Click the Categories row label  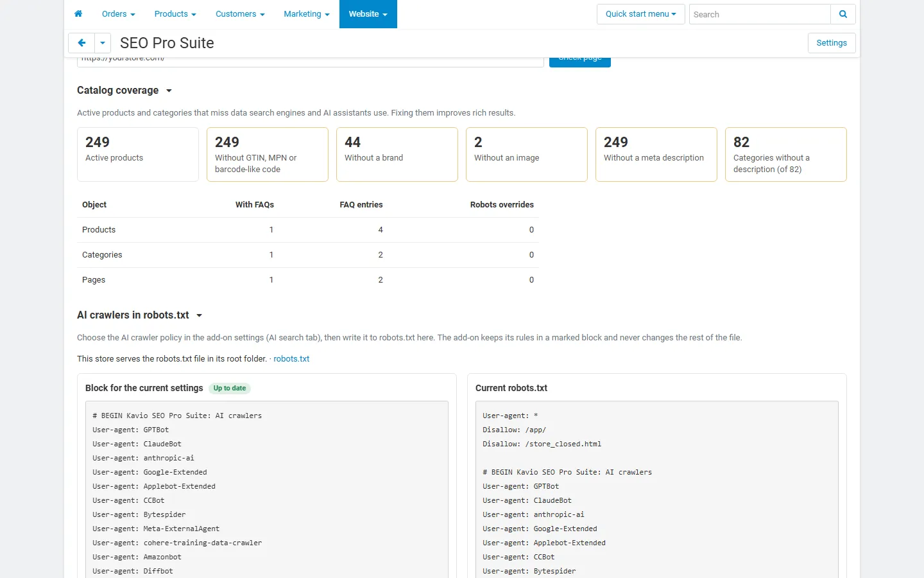click(102, 255)
